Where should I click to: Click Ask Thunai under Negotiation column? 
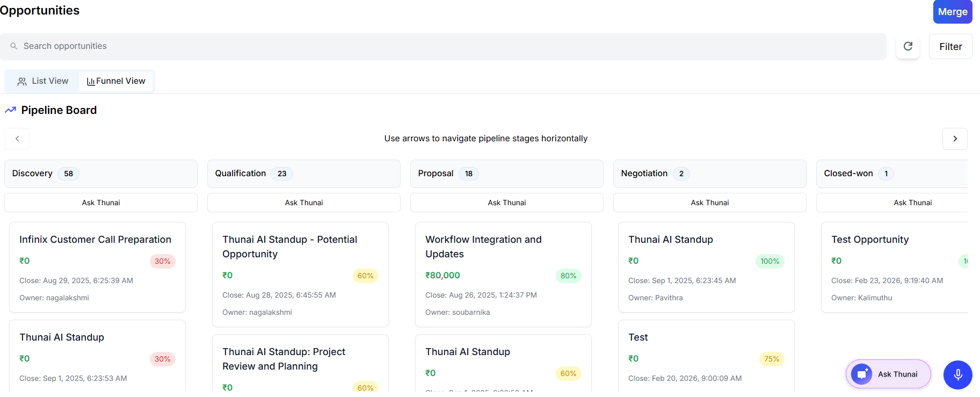click(x=710, y=203)
